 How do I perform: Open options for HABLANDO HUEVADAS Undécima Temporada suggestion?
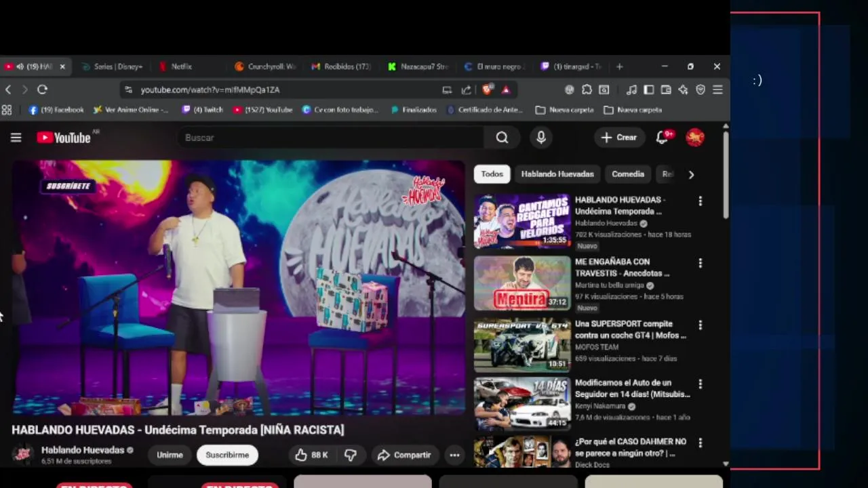click(700, 201)
